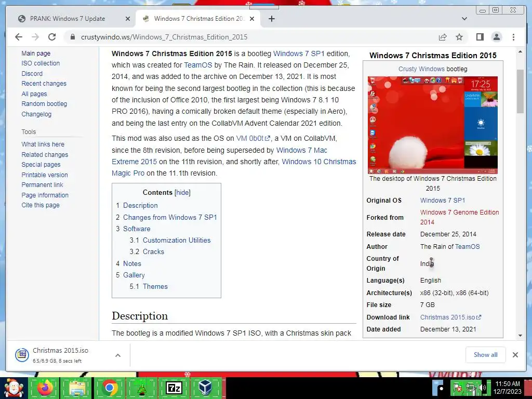This screenshot has width=532, height=399.
Task: Open the Santa Start button
Action: coord(14,388)
